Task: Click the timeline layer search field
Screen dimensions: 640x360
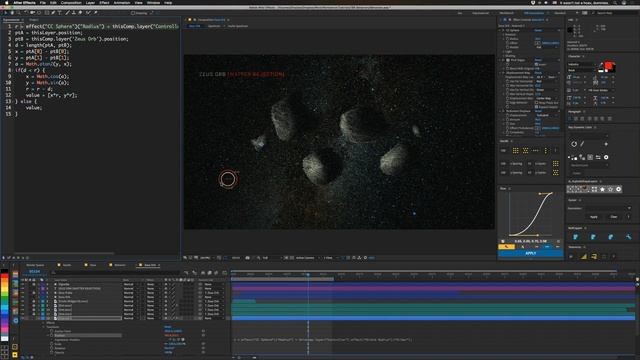Action: click(x=116, y=272)
